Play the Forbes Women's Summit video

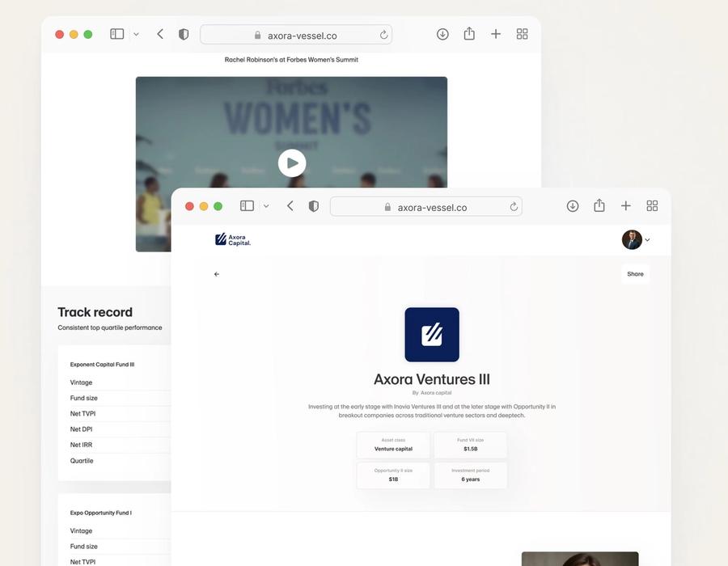(x=292, y=163)
